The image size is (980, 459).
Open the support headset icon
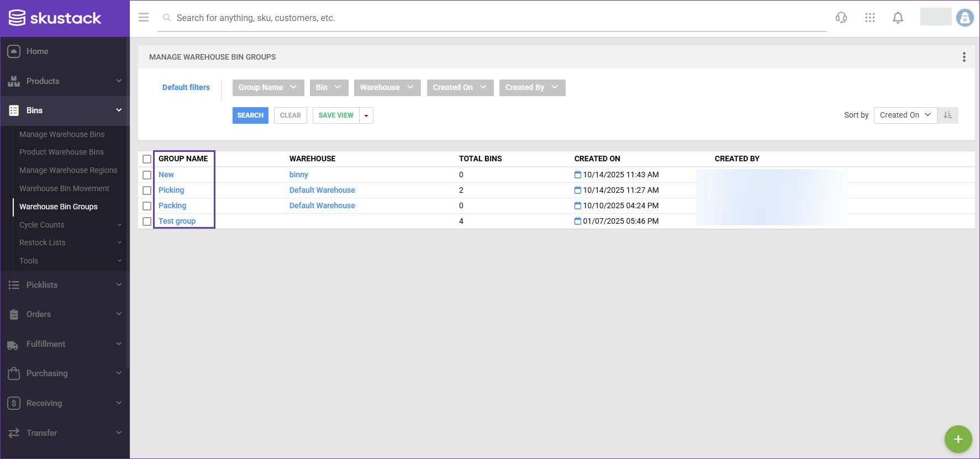841,18
